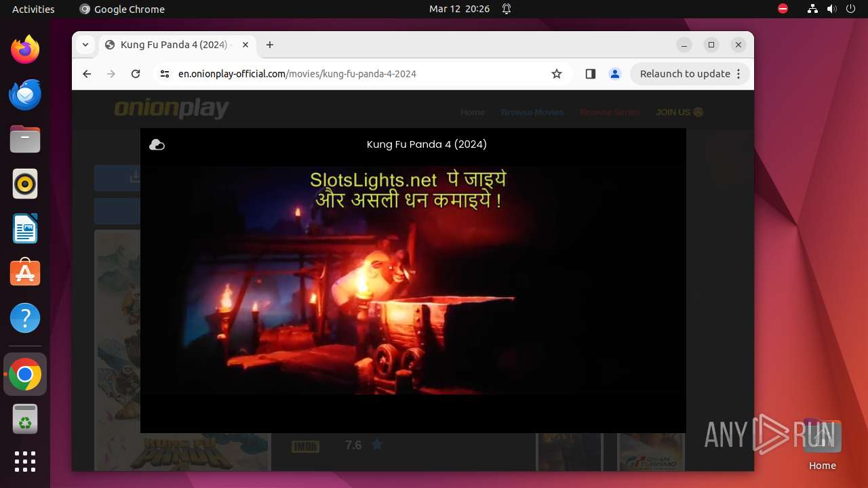The width and height of the screenshot is (868, 488).
Task: Open Browse Movies link
Action: pyautogui.click(x=532, y=112)
